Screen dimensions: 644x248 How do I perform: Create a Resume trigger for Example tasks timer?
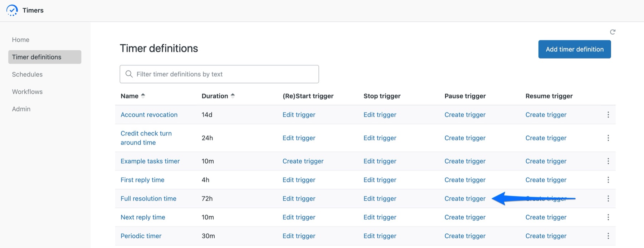coord(546,161)
